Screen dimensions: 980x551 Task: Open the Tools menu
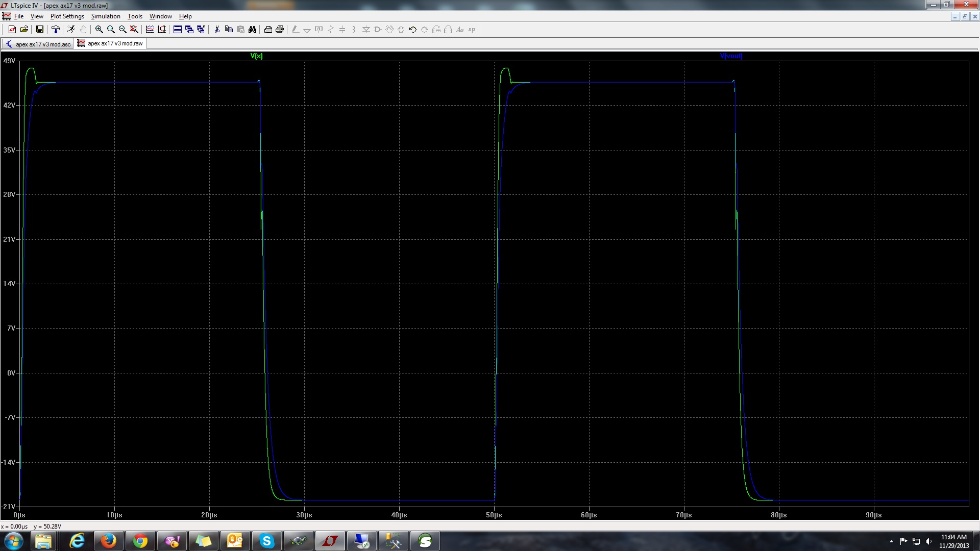pos(135,16)
